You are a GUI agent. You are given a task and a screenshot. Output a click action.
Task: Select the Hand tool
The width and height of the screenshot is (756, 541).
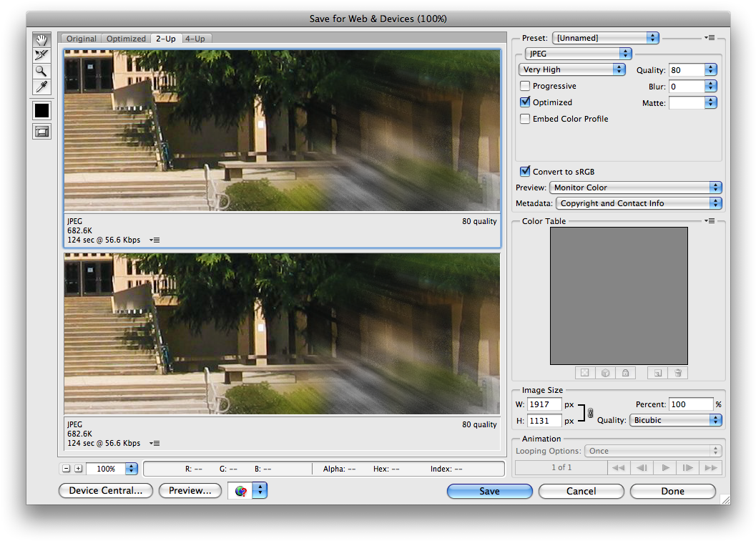pyautogui.click(x=41, y=39)
